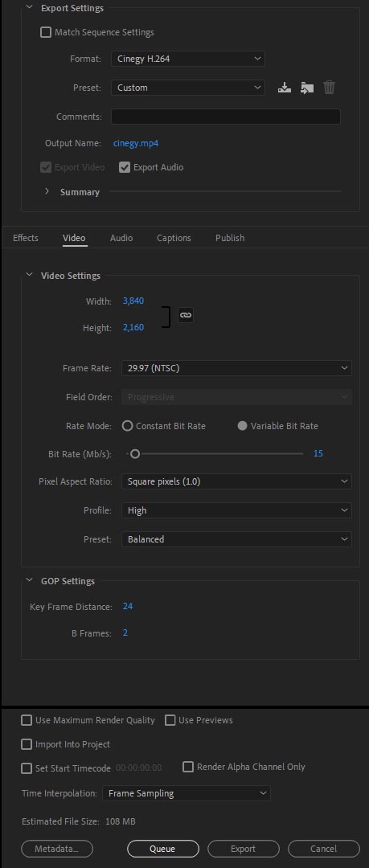Click the Delete Preset trash icon
Viewport: 369px width, 868px height.
[x=329, y=88]
